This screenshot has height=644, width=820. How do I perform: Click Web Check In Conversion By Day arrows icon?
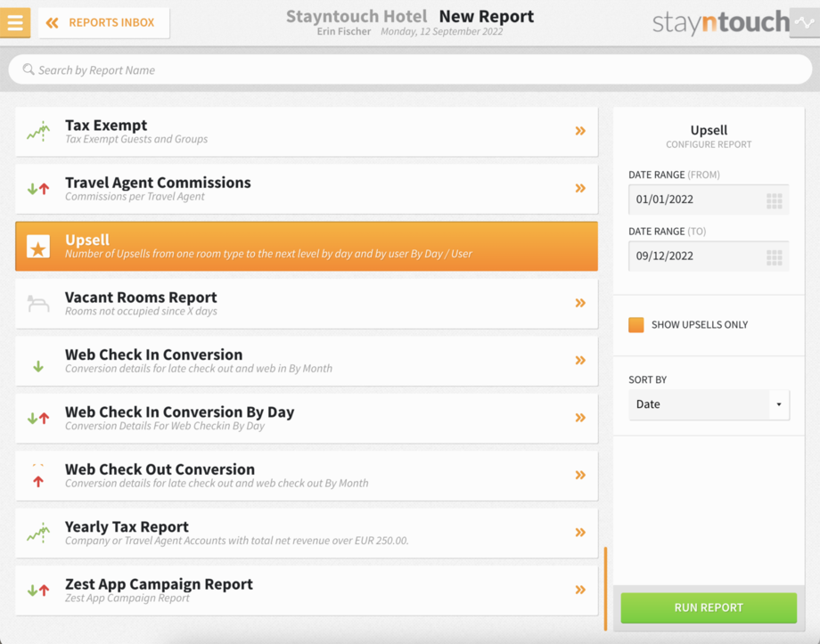[38, 418]
